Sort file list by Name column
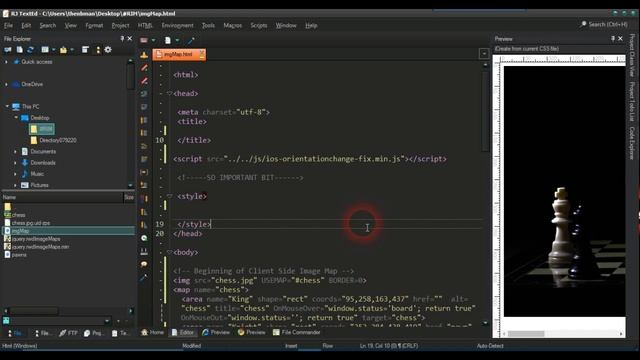640x360 pixels. pyautogui.click(x=62, y=197)
